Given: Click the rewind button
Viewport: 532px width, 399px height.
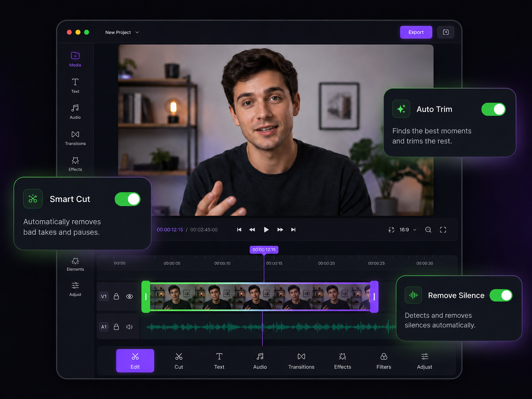Looking at the screenshot, I should pyautogui.click(x=252, y=230).
